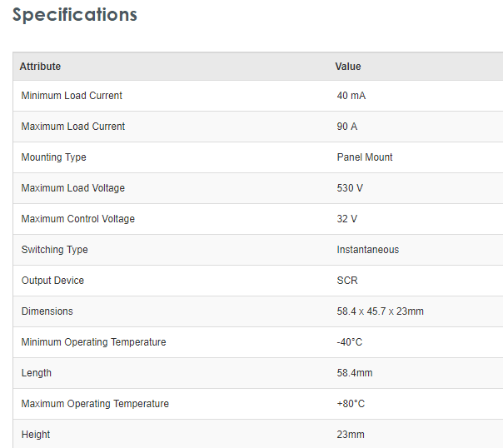The width and height of the screenshot is (503, 448).
Task: Select the Instantaneous value
Action: [368, 250]
